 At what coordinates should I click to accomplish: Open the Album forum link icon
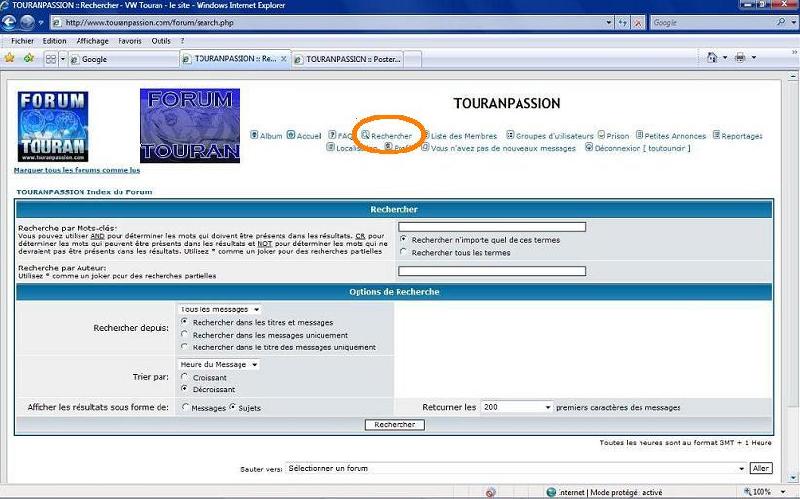[x=254, y=135]
